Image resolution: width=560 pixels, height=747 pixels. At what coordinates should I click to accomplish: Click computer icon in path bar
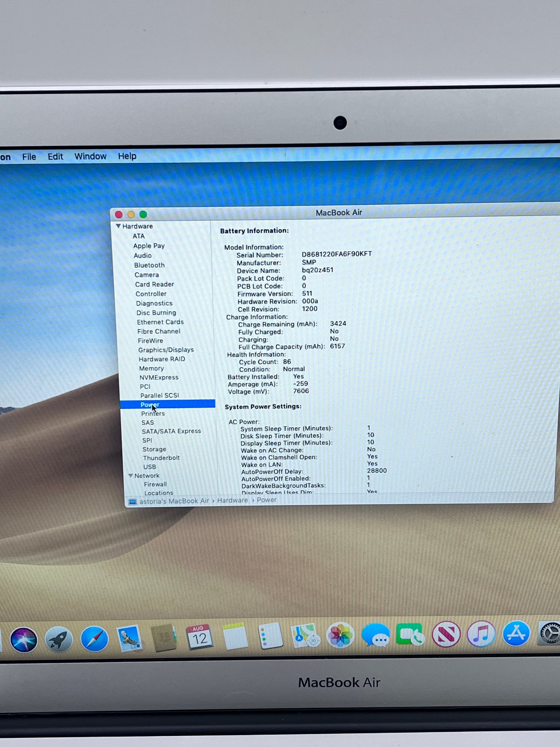click(133, 502)
